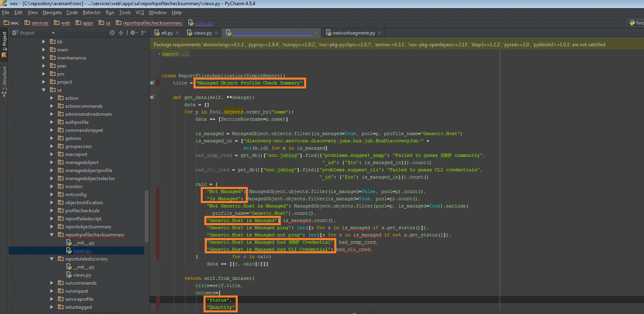
Task: Close the networksegment.py tab
Action: [x=379, y=33]
